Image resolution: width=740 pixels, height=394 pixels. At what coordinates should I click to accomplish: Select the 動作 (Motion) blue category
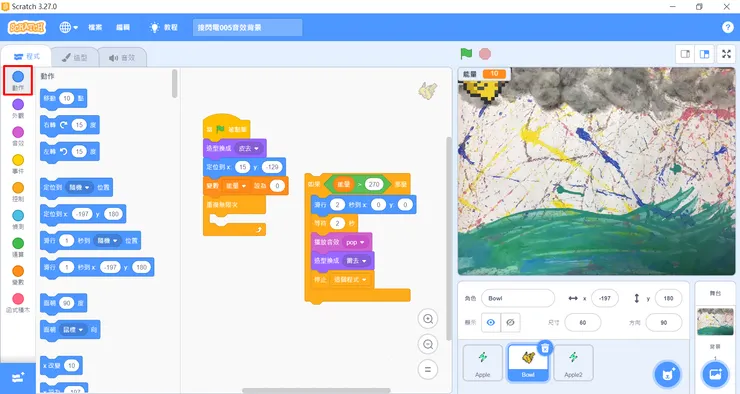pos(18,81)
